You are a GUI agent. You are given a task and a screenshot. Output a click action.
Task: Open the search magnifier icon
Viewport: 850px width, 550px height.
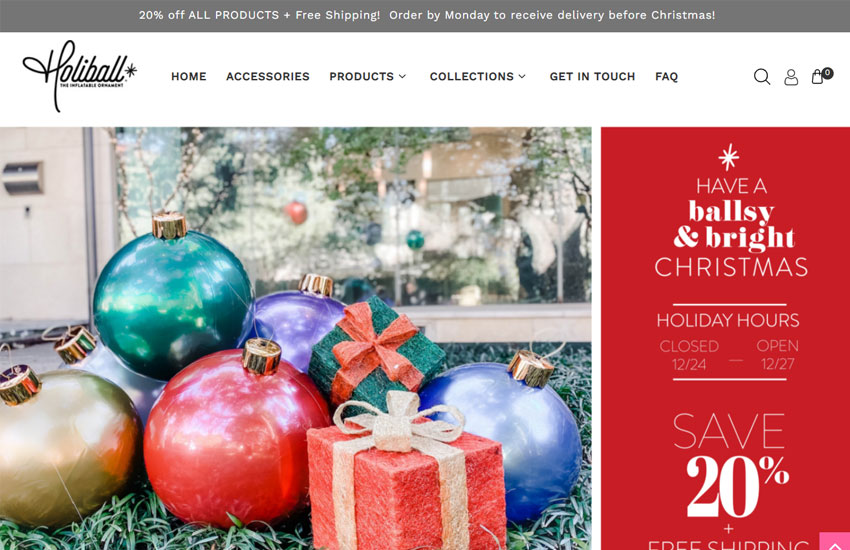[762, 77]
